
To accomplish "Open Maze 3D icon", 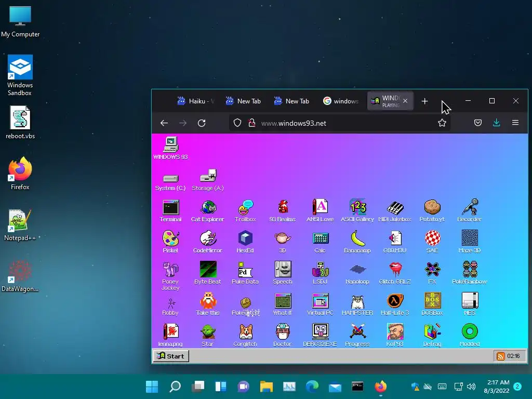I will pyautogui.click(x=470, y=242).
